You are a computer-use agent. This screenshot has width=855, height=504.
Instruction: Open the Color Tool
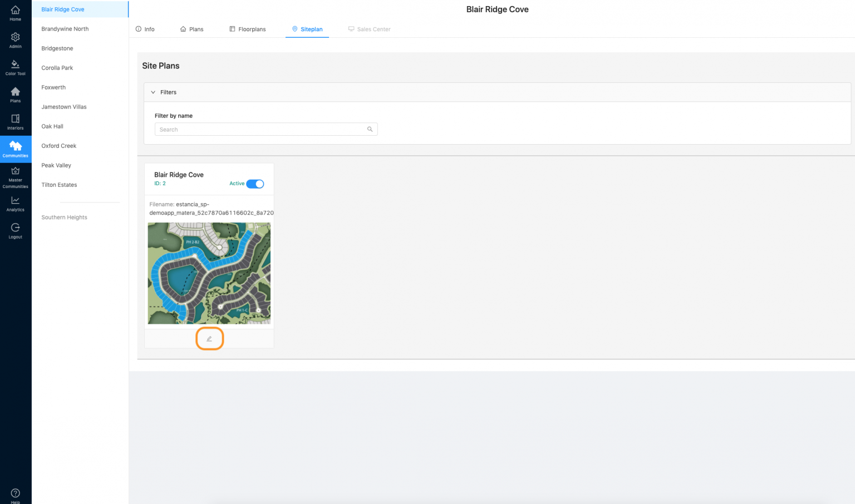(16, 67)
